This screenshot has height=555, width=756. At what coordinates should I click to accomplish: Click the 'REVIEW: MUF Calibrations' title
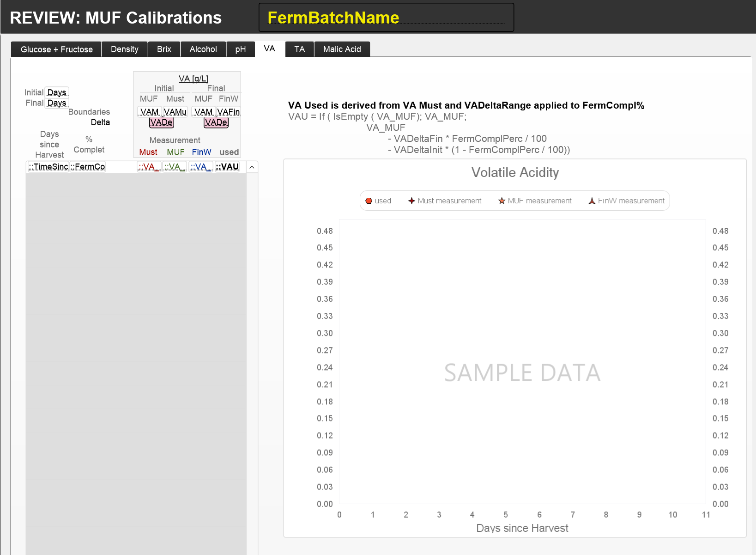click(115, 18)
